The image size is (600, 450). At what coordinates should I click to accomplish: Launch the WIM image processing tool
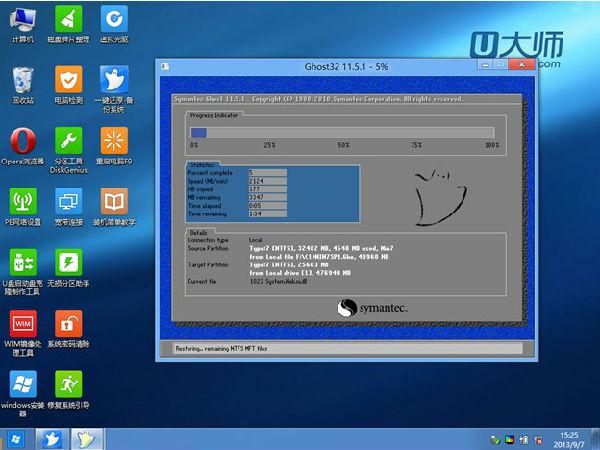pos(22,325)
